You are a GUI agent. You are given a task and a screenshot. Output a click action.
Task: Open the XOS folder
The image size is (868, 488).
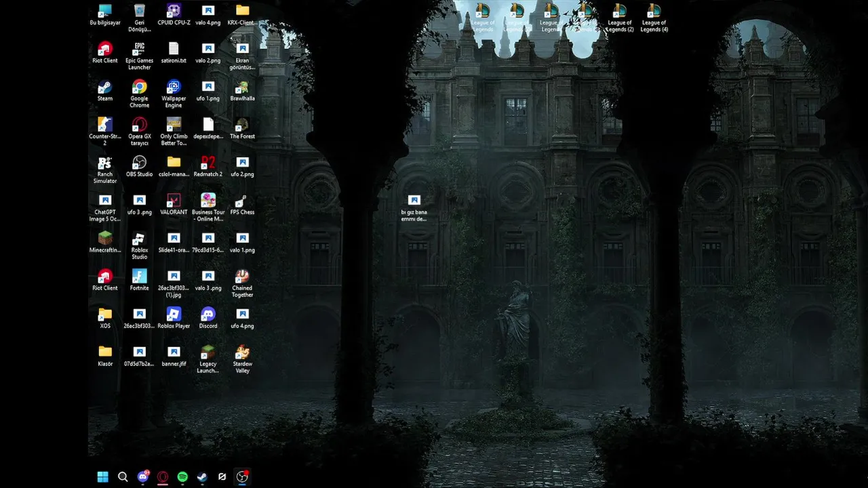pos(104,319)
